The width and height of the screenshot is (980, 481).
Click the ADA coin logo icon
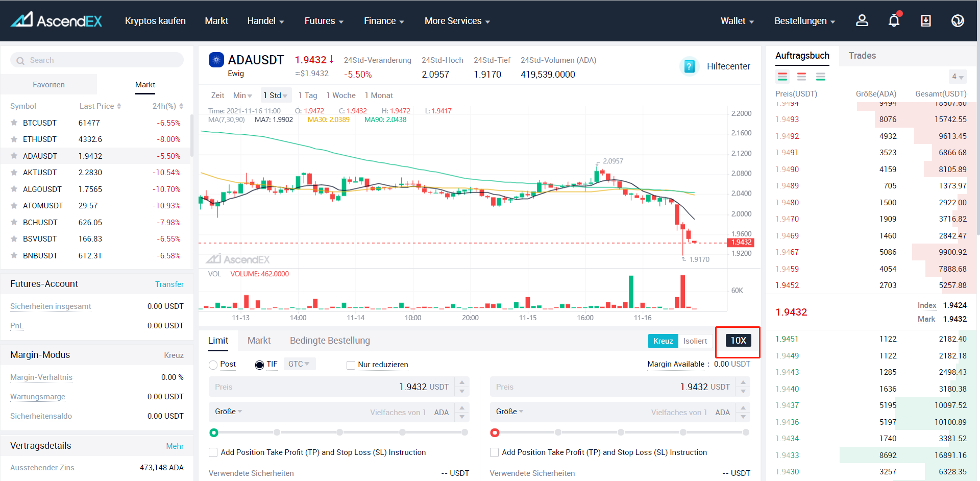(x=216, y=60)
